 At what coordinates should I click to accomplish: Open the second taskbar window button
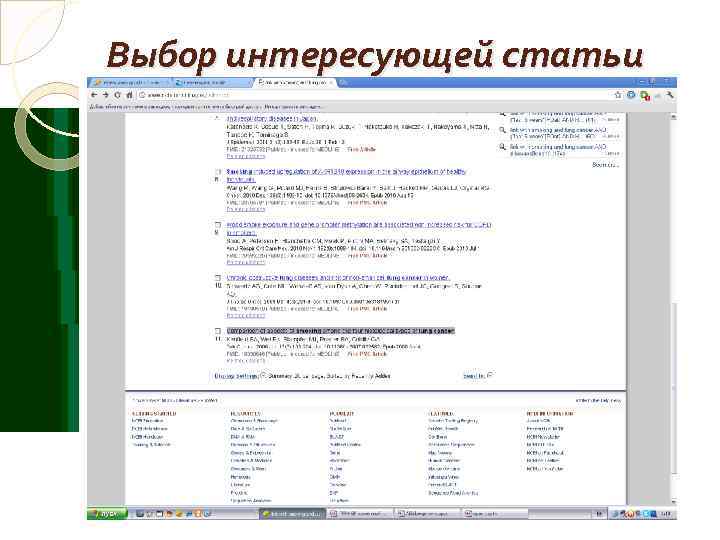(x=360, y=514)
